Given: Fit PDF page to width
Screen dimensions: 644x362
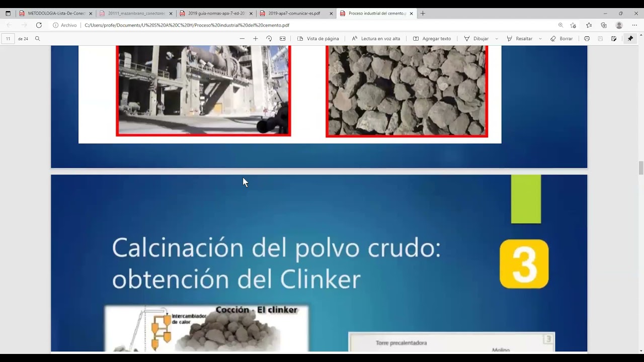Looking at the screenshot, I should (282, 39).
